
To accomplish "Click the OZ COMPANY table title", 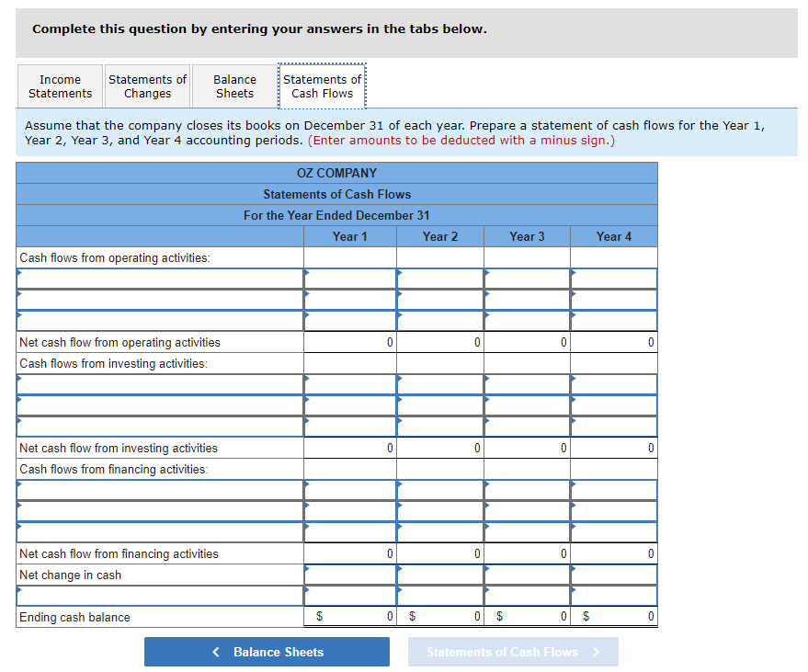I will 336,173.
